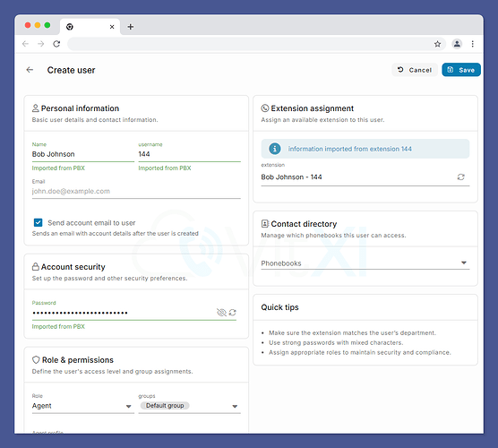
Task: Open the Role dropdown showing Agent
Action: pyautogui.click(x=83, y=406)
